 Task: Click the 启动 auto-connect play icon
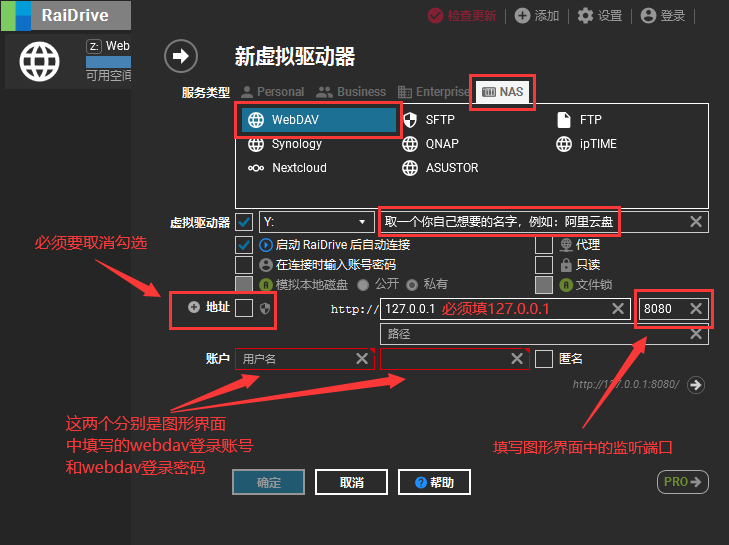[265, 245]
